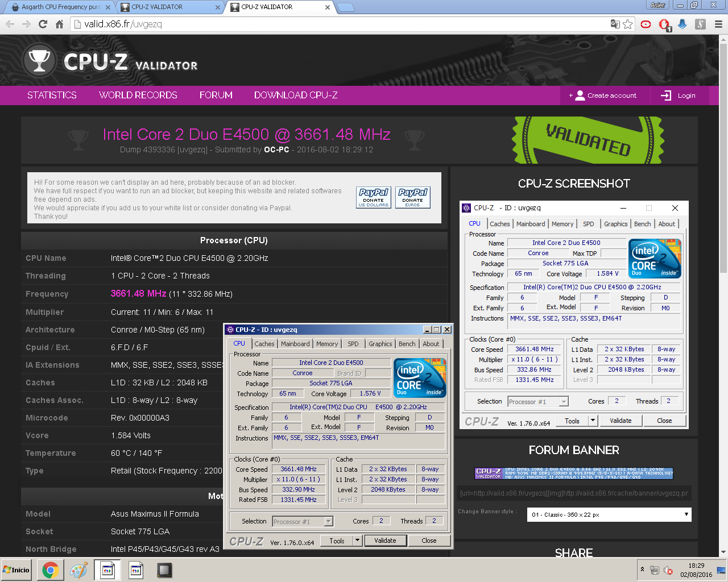Screen dimensions: 728x582
Task: Open Google Chrome from the taskbar
Action: tap(50, 570)
